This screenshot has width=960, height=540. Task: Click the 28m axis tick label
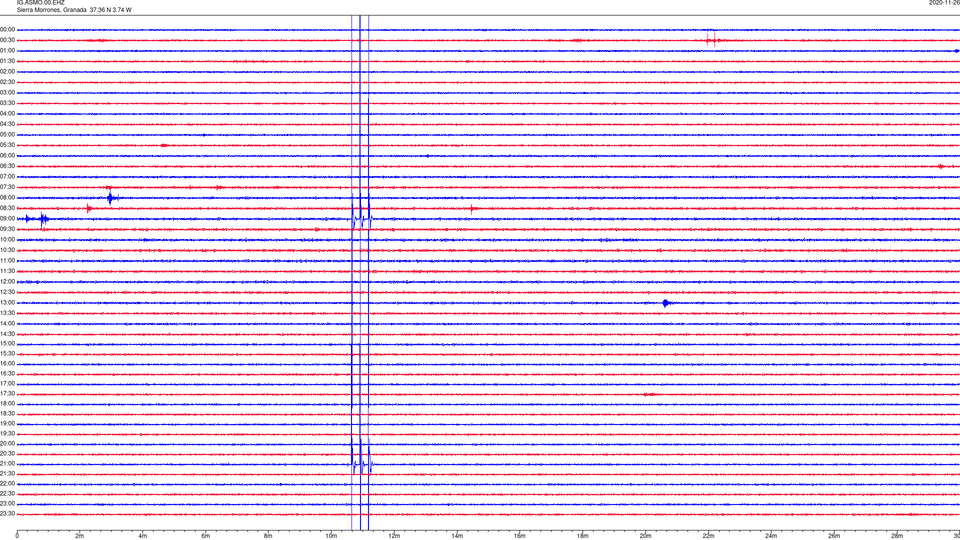click(x=897, y=536)
